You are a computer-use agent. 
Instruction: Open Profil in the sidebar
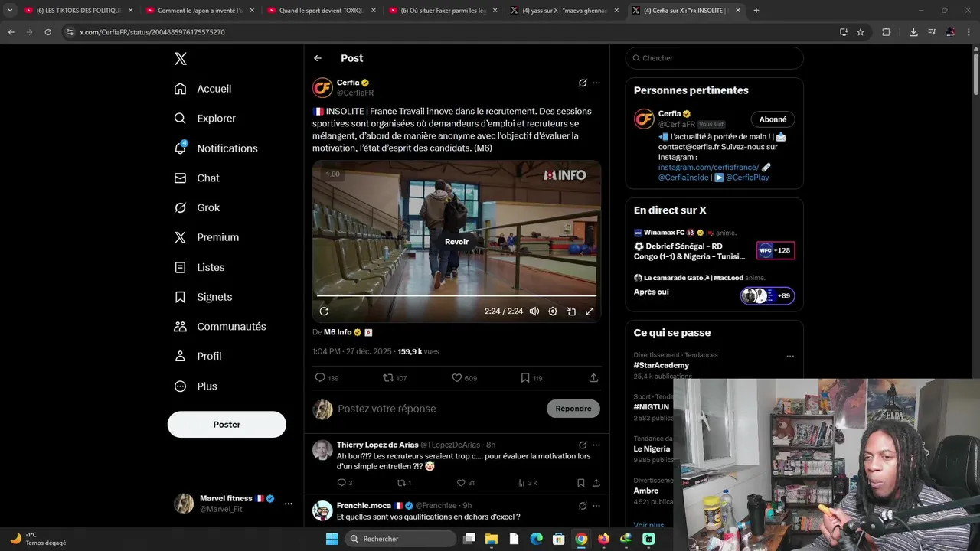click(198, 356)
